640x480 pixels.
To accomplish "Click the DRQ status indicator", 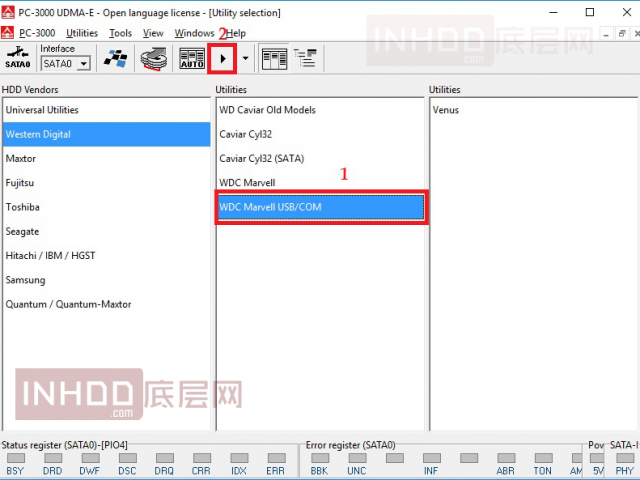I will coord(165,458).
